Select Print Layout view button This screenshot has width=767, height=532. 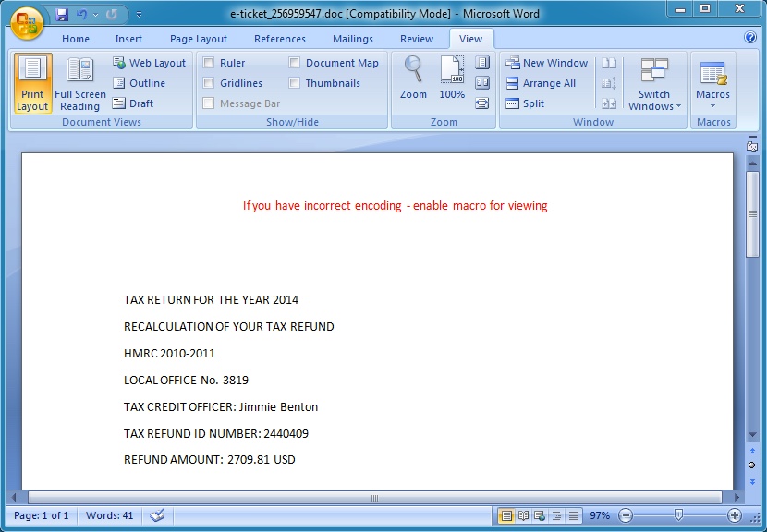(32, 83)
